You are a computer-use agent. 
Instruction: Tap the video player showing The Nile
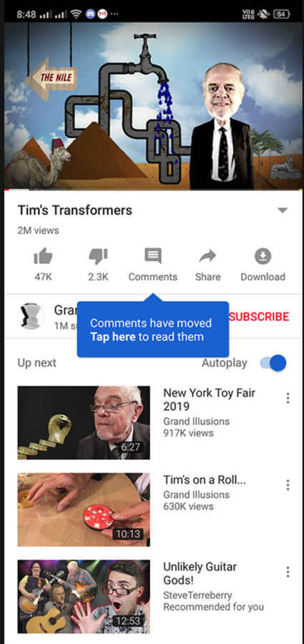click(x=153, y=106)
